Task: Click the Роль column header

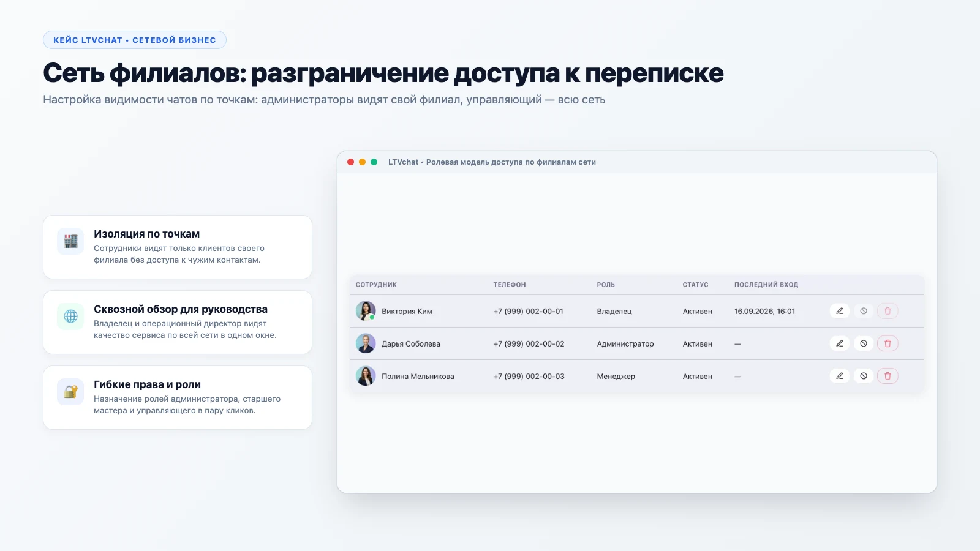Action: click(606, 285)
